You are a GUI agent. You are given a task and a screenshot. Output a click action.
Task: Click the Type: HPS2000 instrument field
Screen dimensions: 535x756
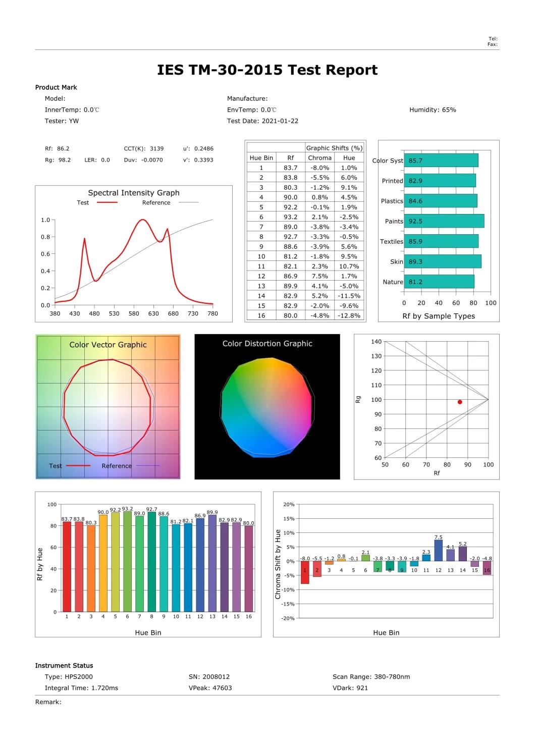(x=69, y=677)
